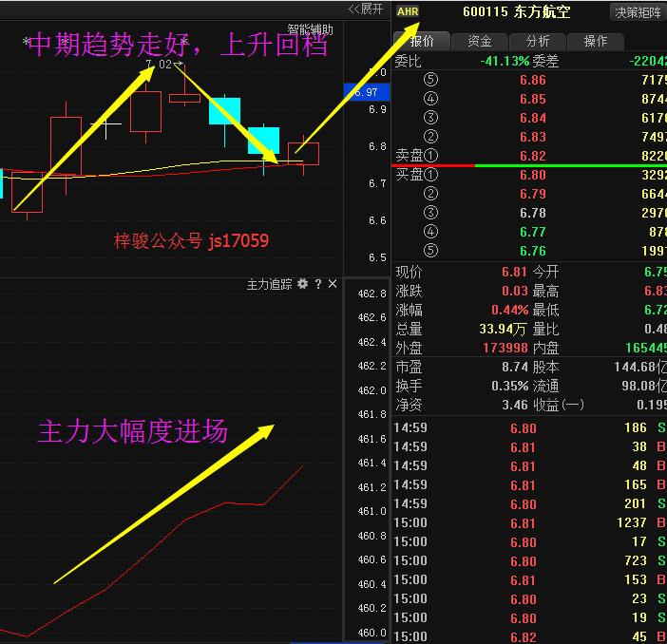Click sell level ③ price 6.84
667x644 pixels.
(x=533, y=118)
